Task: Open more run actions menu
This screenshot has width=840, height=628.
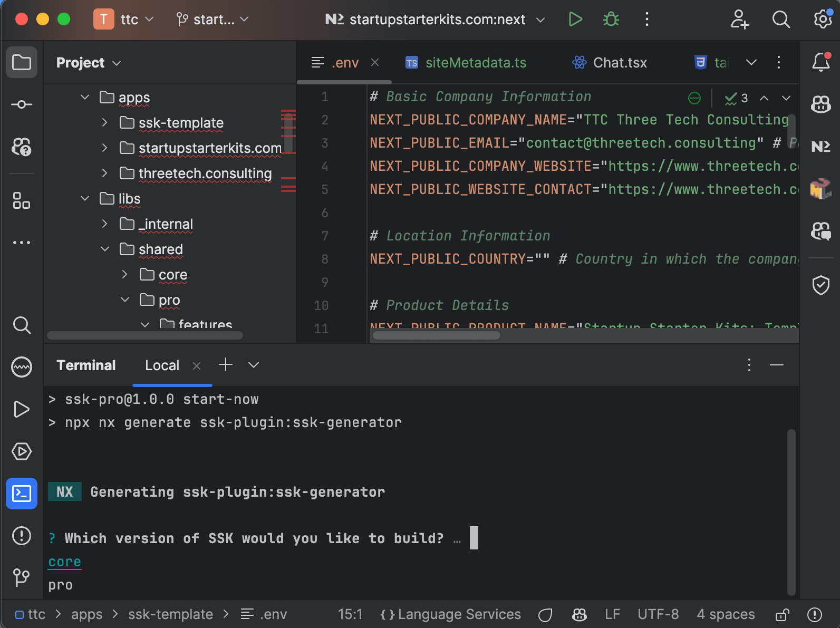Action: pyautogui.click(x=647, y=20)
